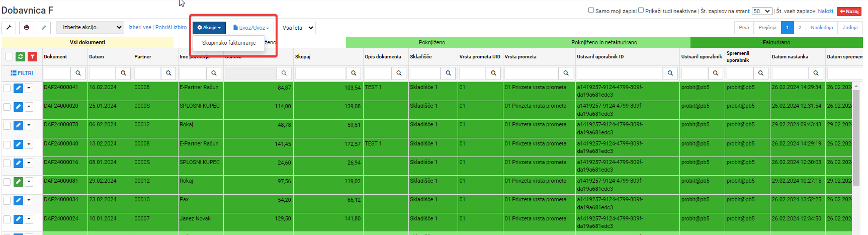868x235 pixels.
Task: Click the Vrsta prometa column search icon
Action: (x=566, y=73)
